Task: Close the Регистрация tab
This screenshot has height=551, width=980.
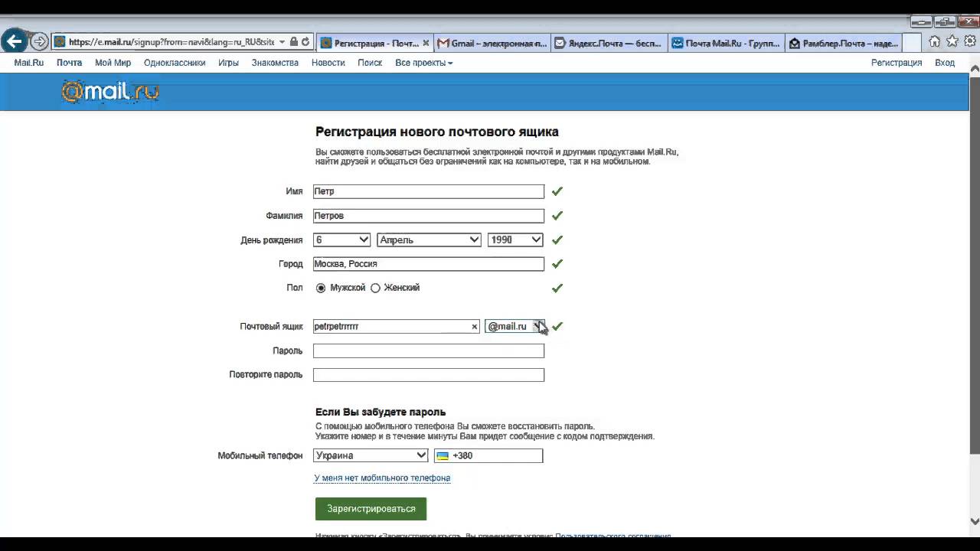Action: pos(426,44)
